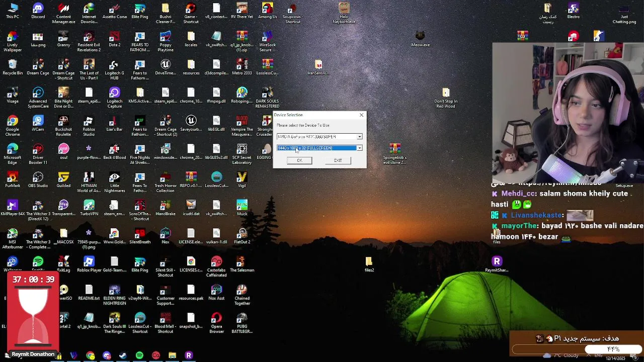Select the Opera Browser desktop icon
The width and height of the screenshot is (644, 362).
pos(216,323)
